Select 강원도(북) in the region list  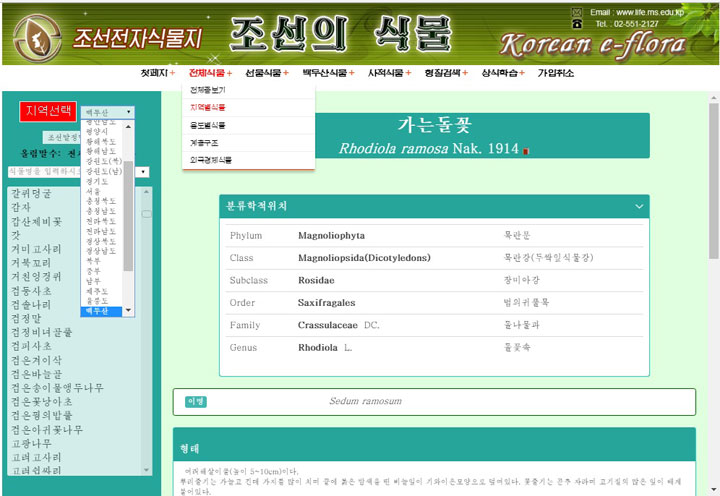point(104,161)
